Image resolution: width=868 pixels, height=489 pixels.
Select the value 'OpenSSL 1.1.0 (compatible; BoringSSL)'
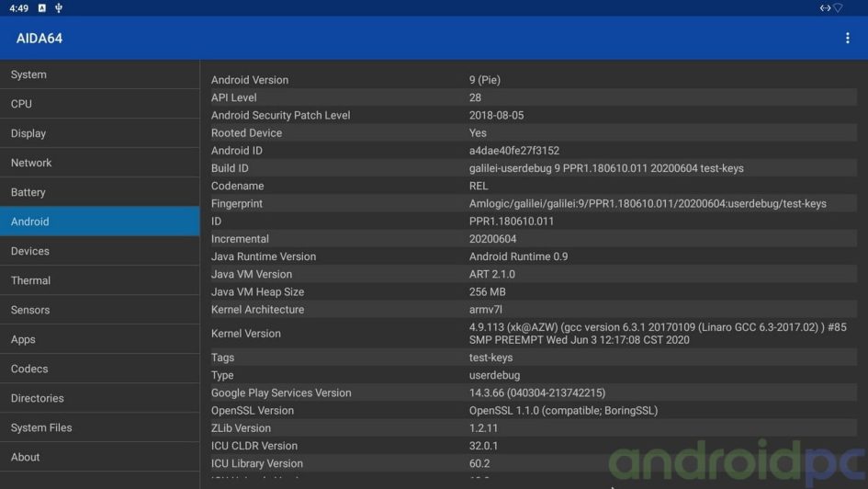click(564, 411)
